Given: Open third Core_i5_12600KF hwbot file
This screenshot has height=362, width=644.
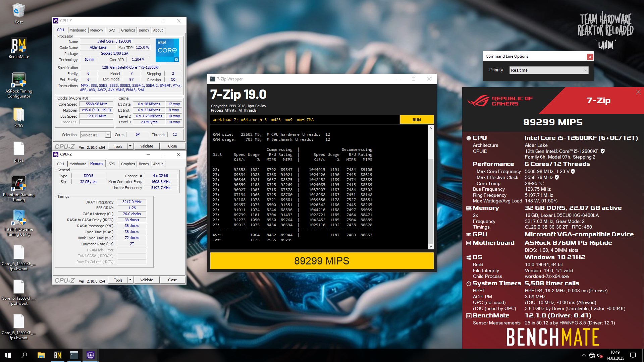Looking at the screenshot, I should pos(18,327).
